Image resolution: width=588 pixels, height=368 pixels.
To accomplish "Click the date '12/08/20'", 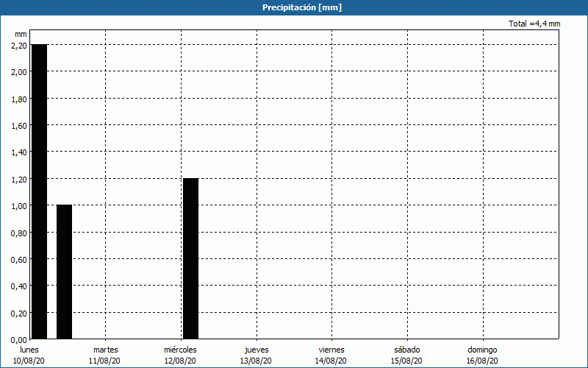I will [x=180, y=361].
